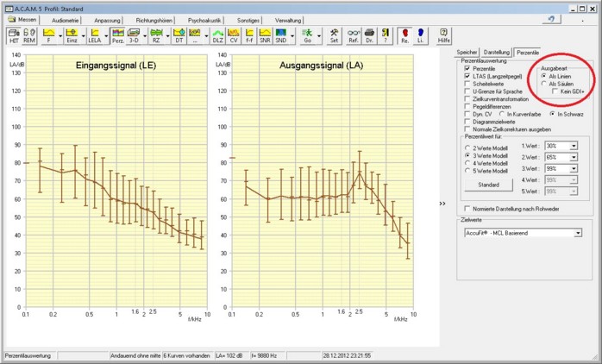Open the Darstellung panel tab

(x=497, y=53)
